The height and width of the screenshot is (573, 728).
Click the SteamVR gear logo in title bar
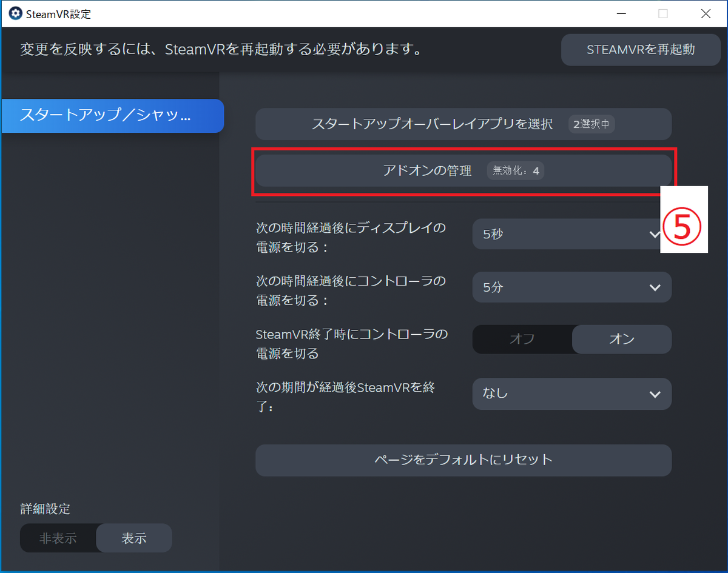pos(15,13)
